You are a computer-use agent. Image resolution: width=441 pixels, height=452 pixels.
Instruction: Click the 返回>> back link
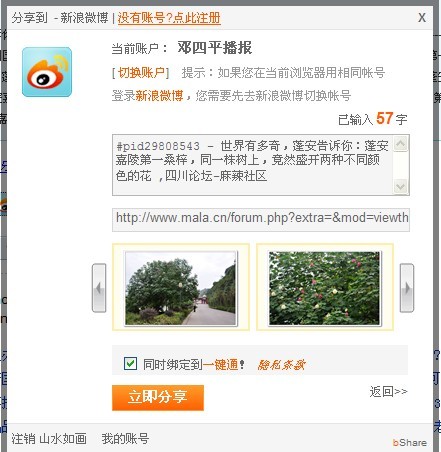[x=388, y=391]
